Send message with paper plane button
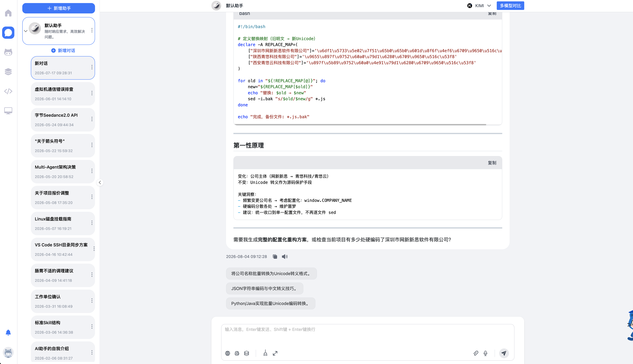Image resolution: width=633 pixels, height=364 pixels. click(x=504, y=353)
